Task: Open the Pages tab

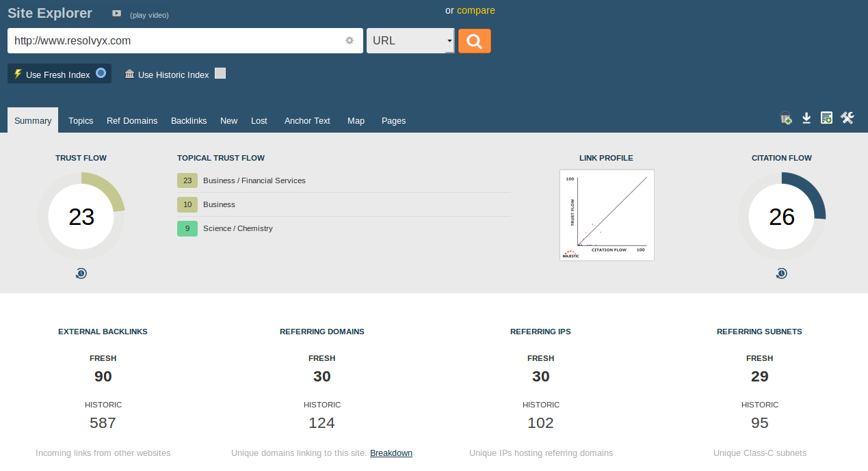Action: (x=394, y=120)
